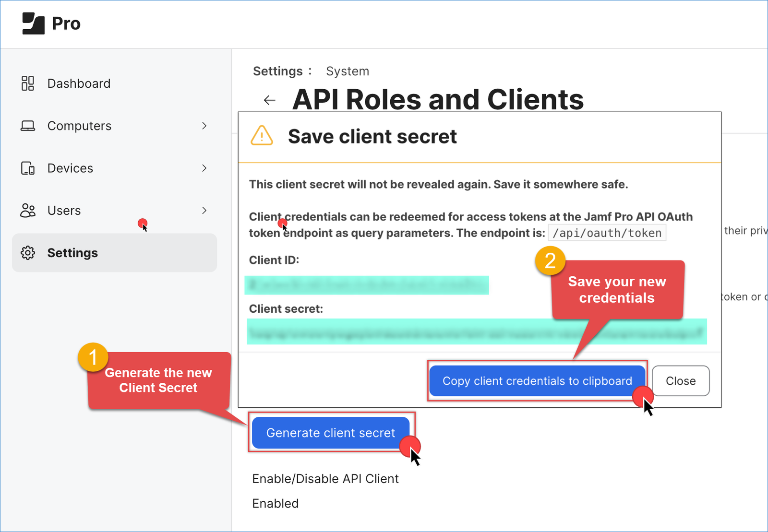Open the Dashboard menu item
Screen dimensions: 768x532
tap(79, 83)
